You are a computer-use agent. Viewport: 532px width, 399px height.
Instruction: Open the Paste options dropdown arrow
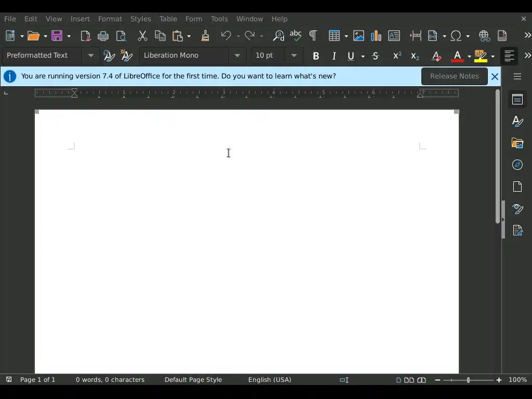tap(189, 36)
